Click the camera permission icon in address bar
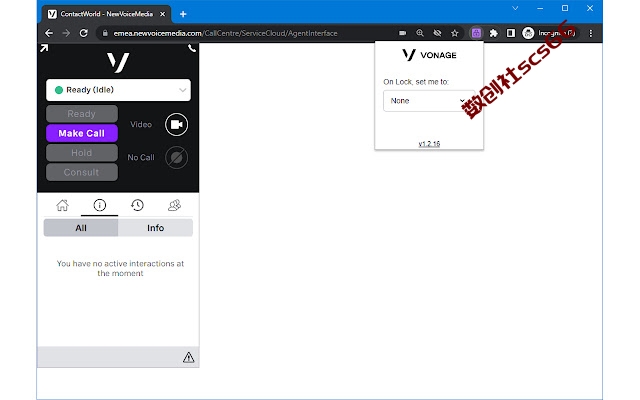Image resolution: width=640 pixels, height=400 pixels. [402, 33]
